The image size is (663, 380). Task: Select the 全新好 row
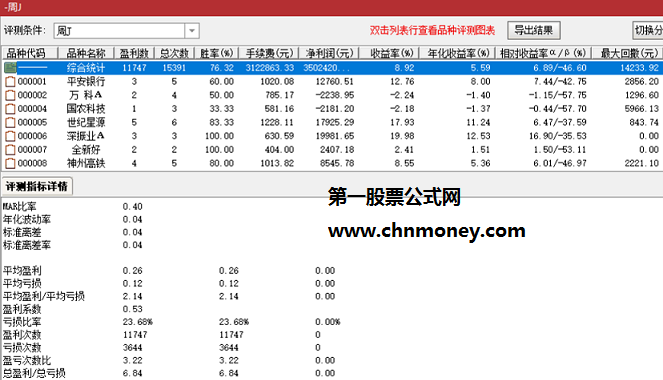332,150
